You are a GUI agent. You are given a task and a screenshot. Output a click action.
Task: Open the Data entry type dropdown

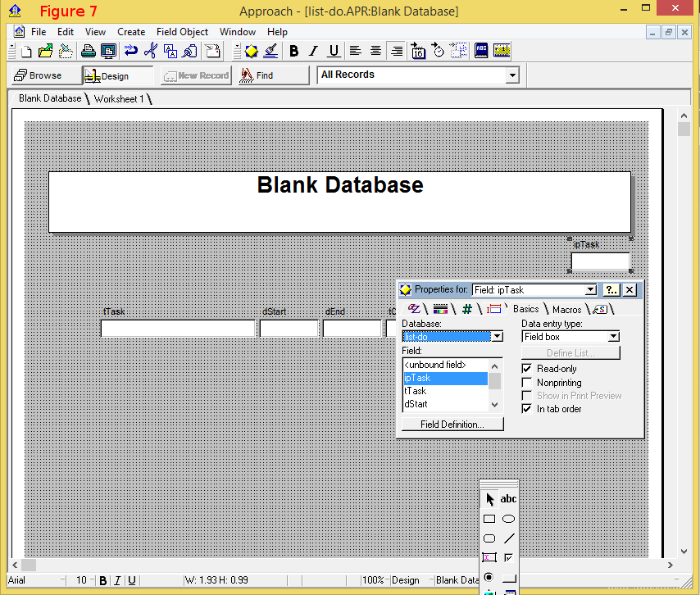tap(613, 337)
